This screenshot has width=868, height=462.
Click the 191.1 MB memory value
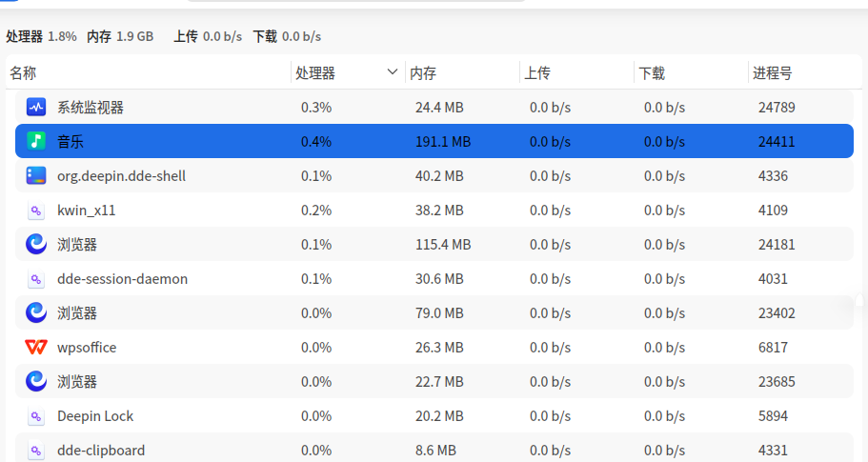pos(443,142)
